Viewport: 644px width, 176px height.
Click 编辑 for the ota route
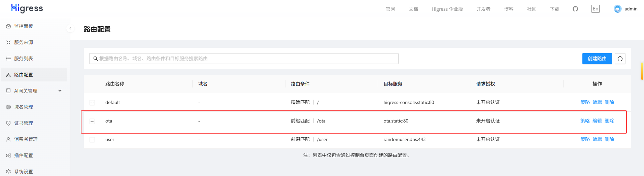pyautogui.click(x=597, y=121)
